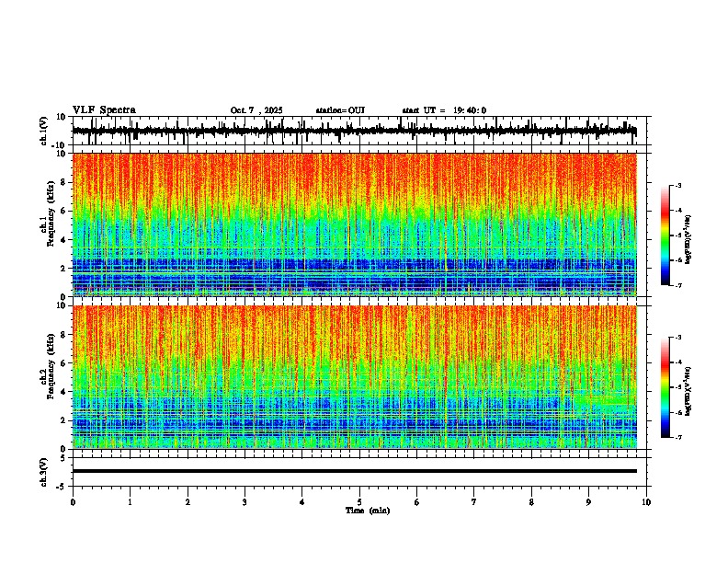The height and width of the screenshot is (563, 728).
Task: Click the "-3" tick on ch.2 colorbar
Action: (x=678, y=338)
